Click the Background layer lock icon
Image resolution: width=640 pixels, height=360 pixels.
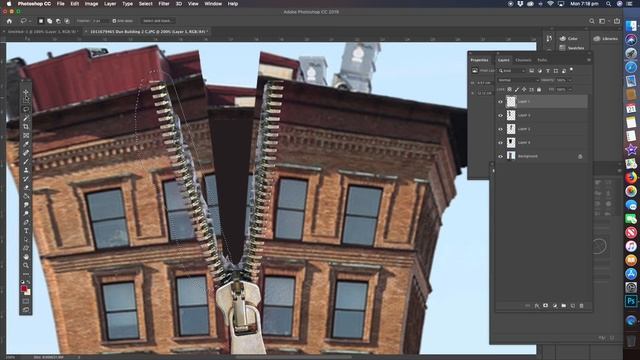point(580,156)
